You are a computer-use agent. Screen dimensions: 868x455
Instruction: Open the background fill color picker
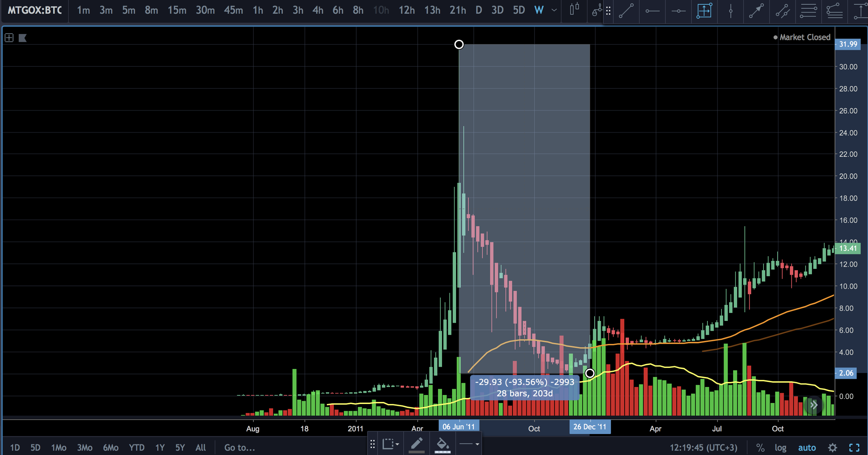tap(442, 444)
